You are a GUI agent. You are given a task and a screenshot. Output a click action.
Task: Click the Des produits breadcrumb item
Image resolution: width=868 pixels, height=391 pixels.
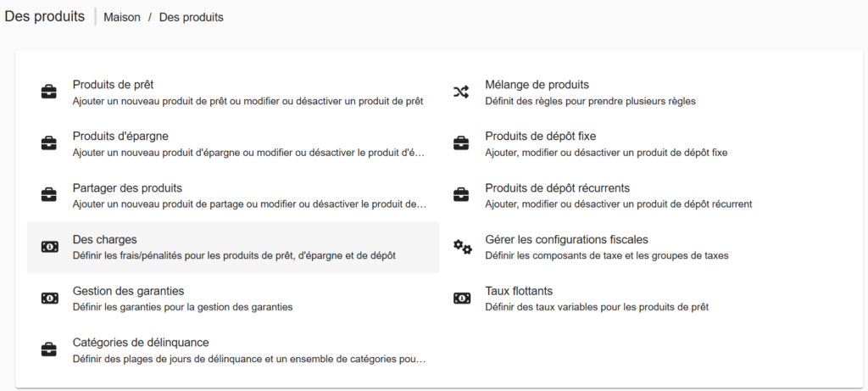pos(192,17)
